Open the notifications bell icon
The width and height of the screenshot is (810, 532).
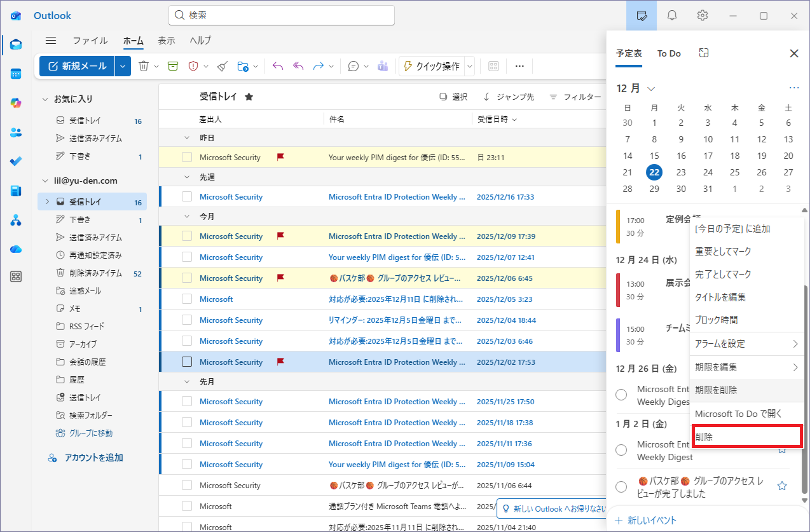point(672,15)
